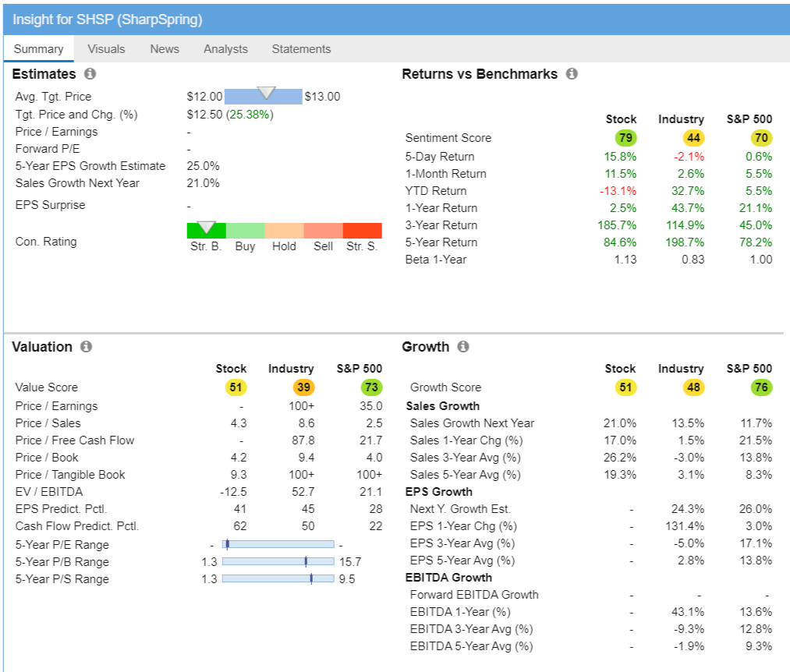Switch to the News tab
The height and width of the screenshot is (672, 790).
pos(165,48)
